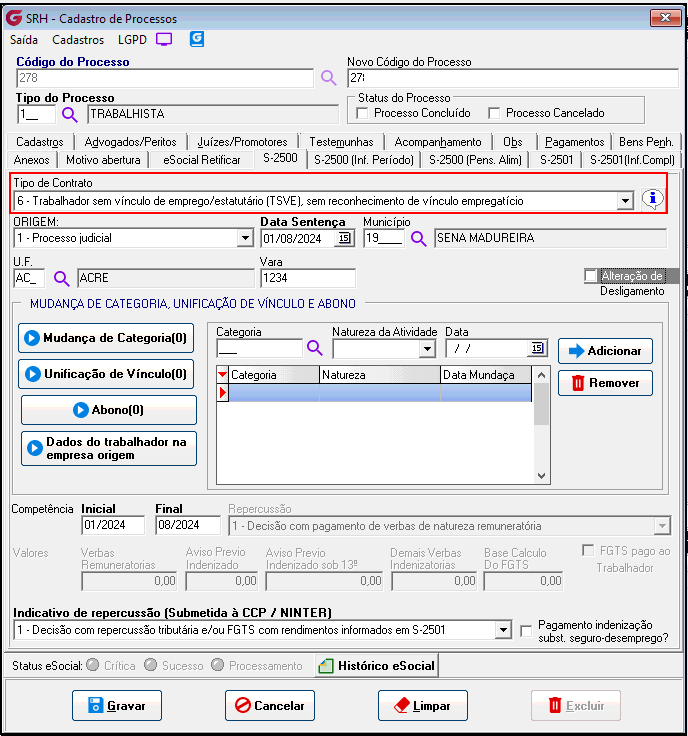Click the Natureza column header

tap(380, 375)
